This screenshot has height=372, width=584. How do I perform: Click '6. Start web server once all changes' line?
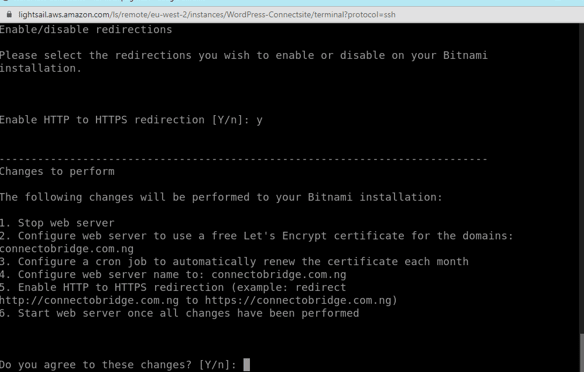179,313
